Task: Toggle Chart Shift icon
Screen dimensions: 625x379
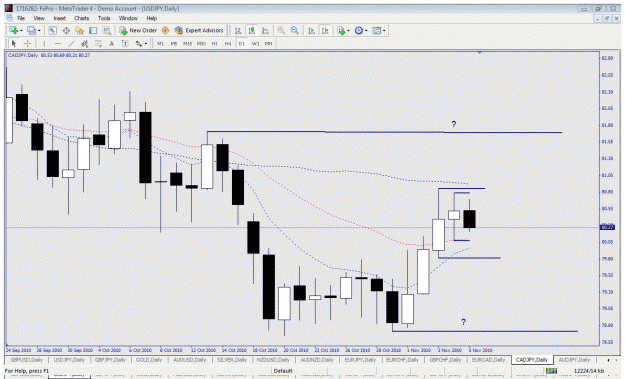Action: 325,30
